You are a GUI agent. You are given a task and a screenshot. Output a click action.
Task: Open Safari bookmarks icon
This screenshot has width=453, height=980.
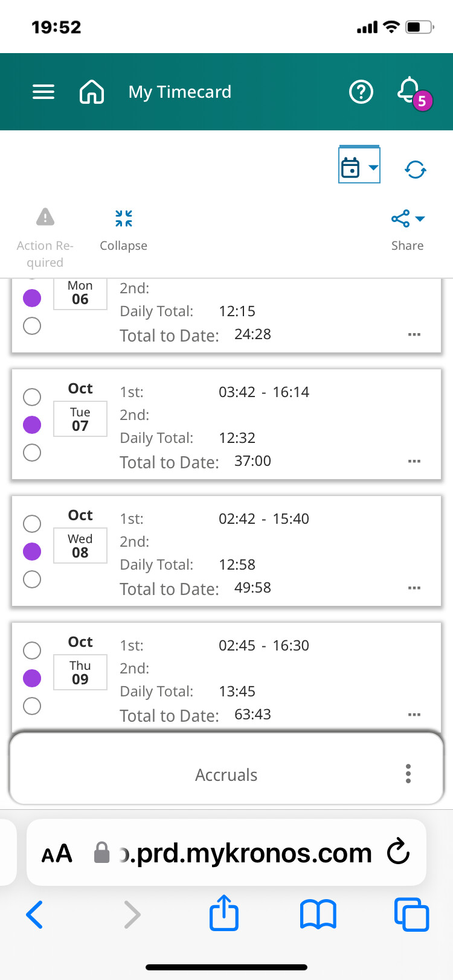coord(318,914)
